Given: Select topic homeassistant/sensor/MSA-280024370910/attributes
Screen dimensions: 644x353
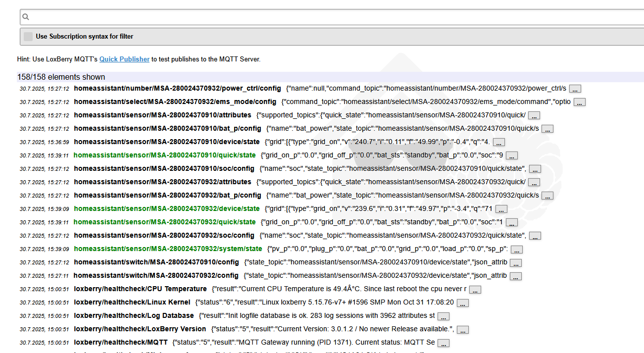Looking at the screenshot, I should [x=162, y=115].
